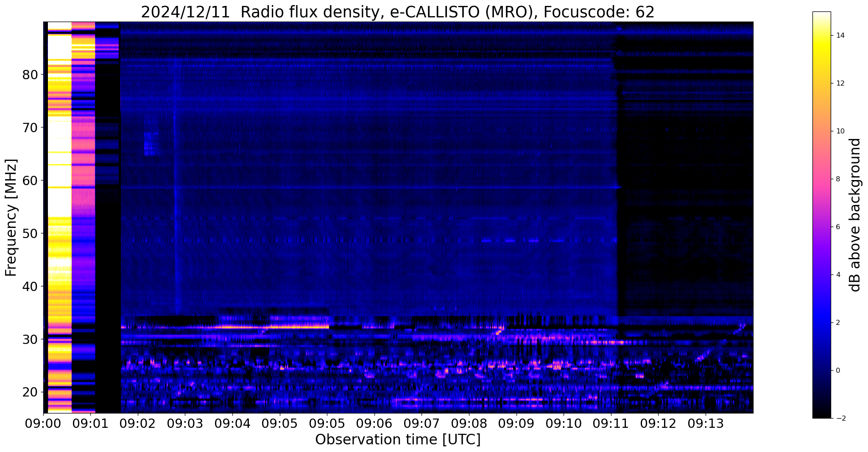This screenshot has height=452, width=868.
Task: Click the 09:13 time tick label
Action: click(x=706, y=423)
